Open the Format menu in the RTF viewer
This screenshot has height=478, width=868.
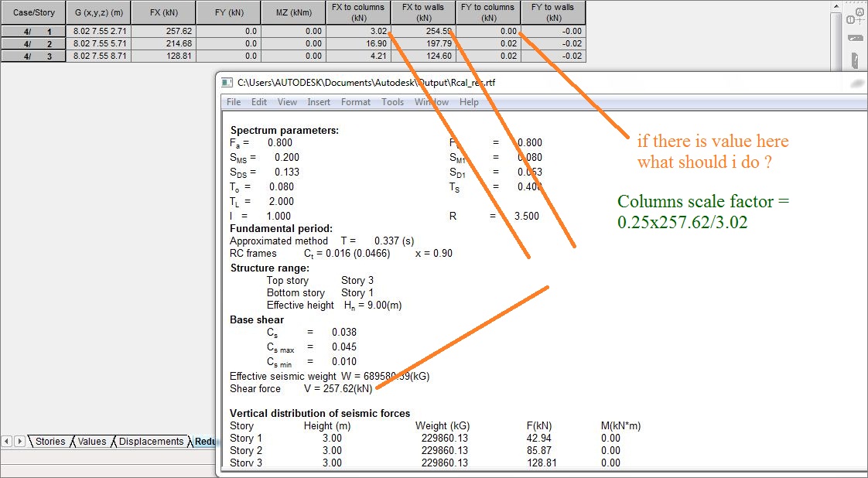[356, 102]
